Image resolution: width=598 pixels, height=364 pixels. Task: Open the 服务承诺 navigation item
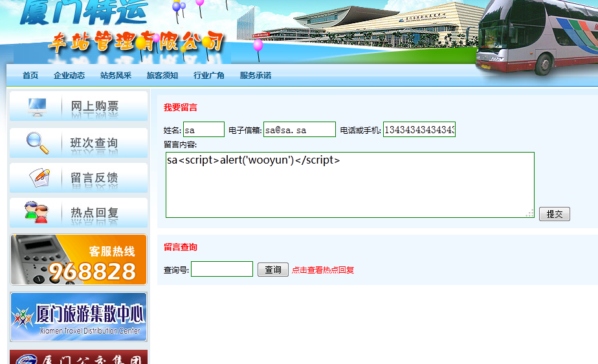pos(255,76)
